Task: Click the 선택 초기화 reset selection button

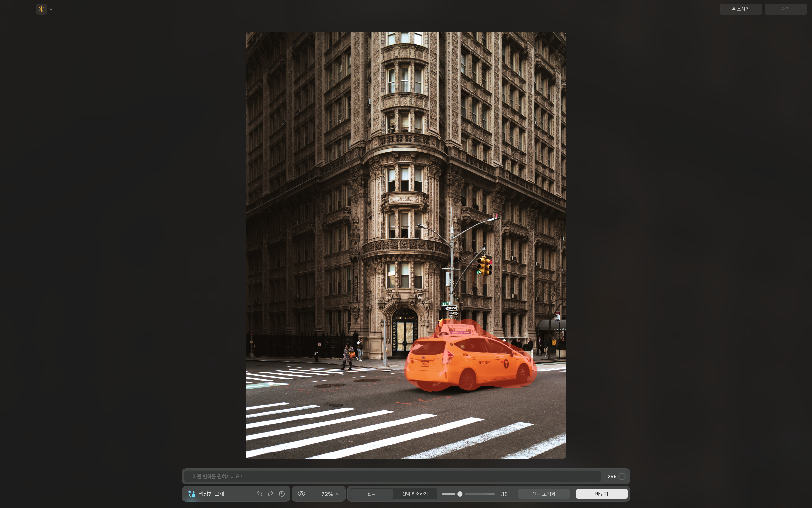Action: 543,494
